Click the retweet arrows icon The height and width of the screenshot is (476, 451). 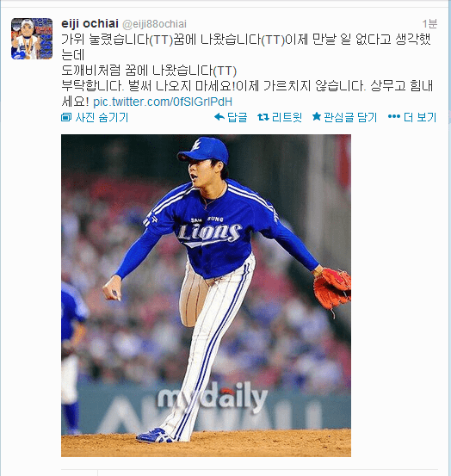[263, 117]
